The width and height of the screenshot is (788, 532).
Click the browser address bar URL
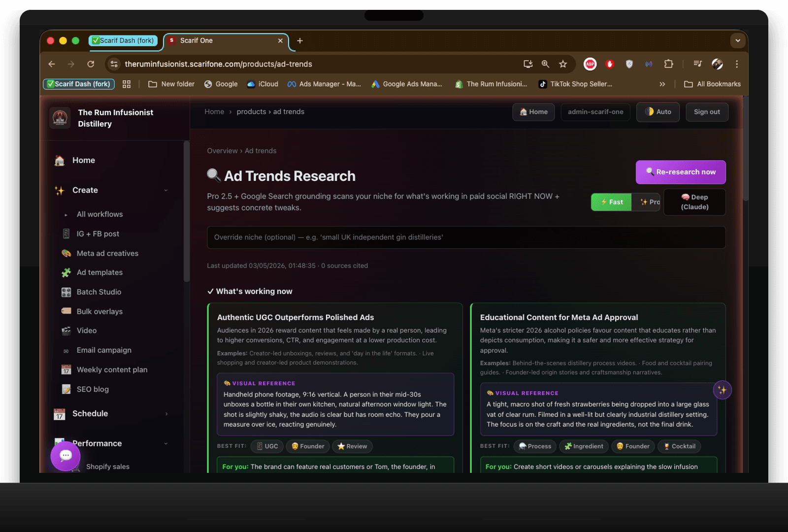(218, 64)
